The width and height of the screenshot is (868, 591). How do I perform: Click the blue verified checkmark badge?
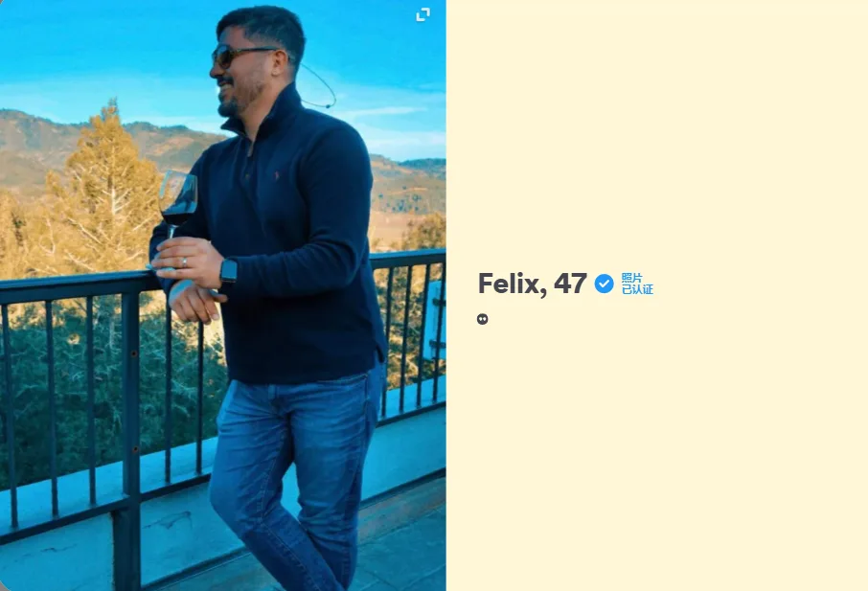coord(604,284)
